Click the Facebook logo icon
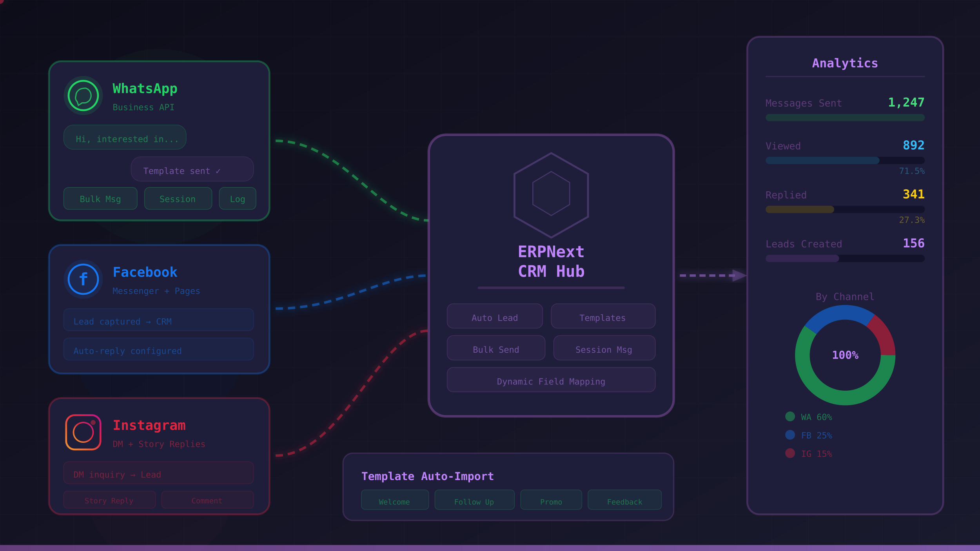 [83, 279]
